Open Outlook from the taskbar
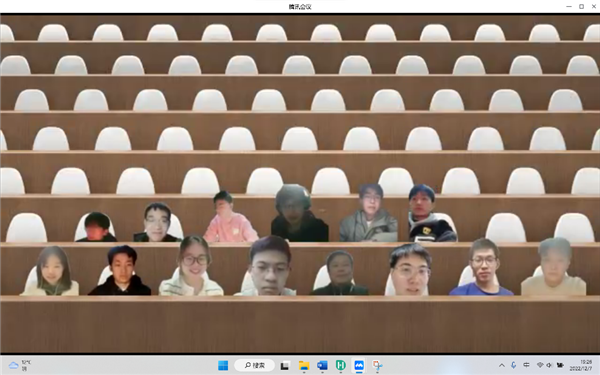Image resolution: width=600 pixels, height=375 pixels. click(322, 366)
